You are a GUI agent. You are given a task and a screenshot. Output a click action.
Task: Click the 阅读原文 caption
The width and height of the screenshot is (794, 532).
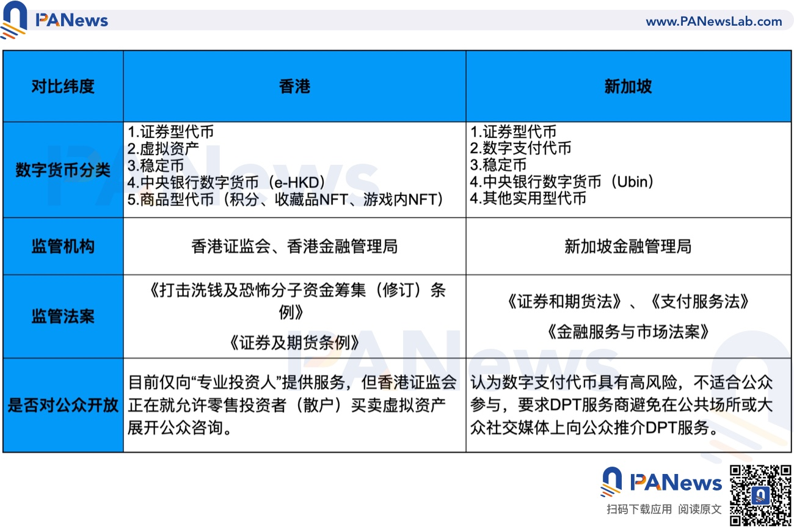click(x=700, y=509)
